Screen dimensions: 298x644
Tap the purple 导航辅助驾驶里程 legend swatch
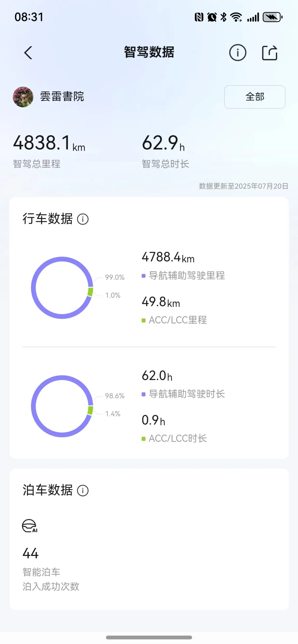[x=144, y=276]
